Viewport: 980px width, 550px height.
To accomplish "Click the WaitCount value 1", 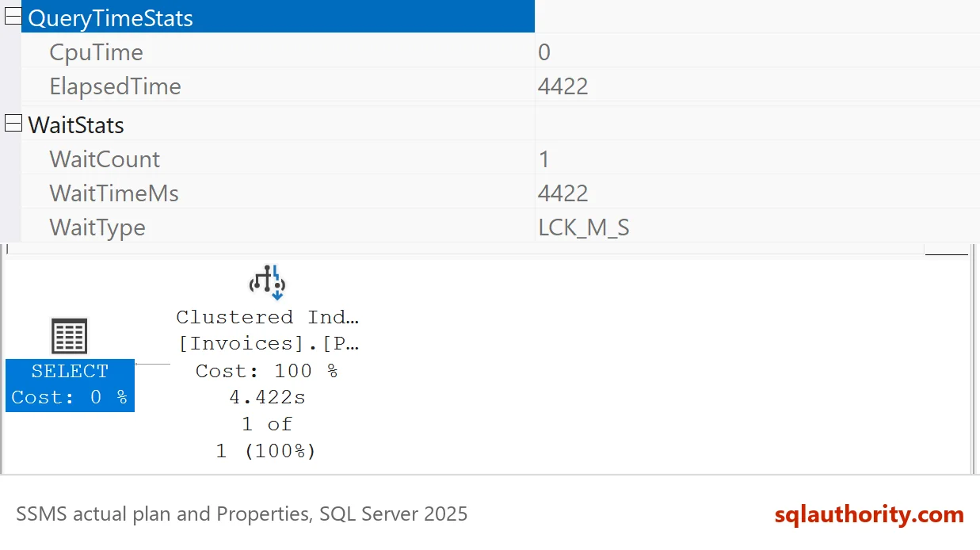I will coord(543,159).
